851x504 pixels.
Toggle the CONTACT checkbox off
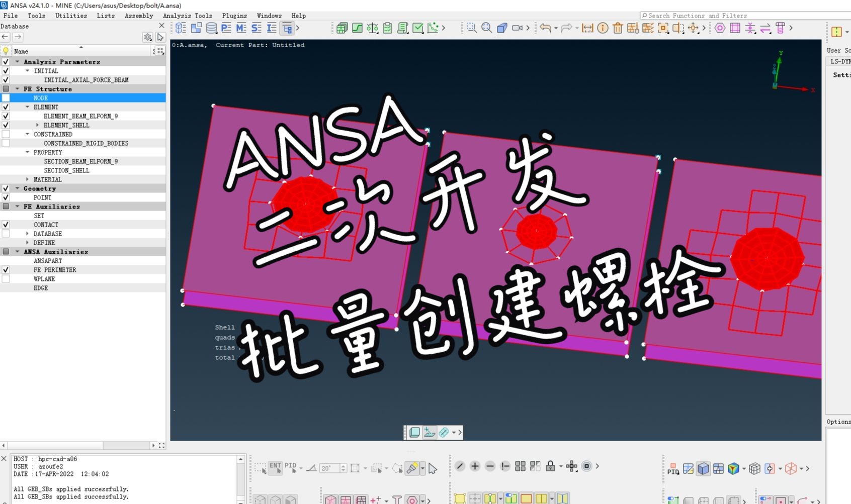click(6, 224)
